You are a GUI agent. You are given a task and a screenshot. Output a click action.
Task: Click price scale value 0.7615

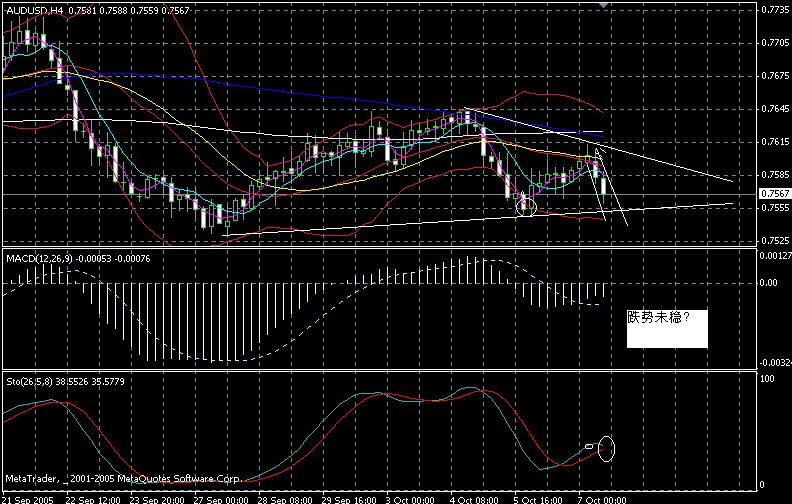[775, 142]
